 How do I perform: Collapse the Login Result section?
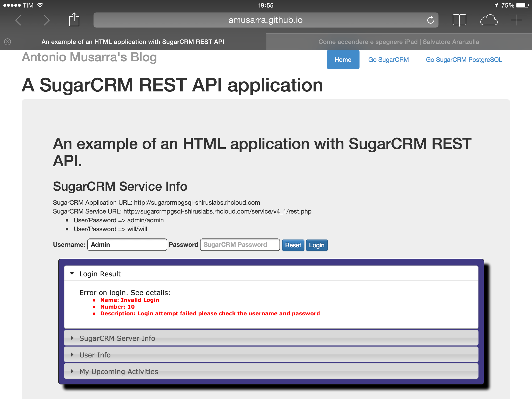tap(271, 274)
